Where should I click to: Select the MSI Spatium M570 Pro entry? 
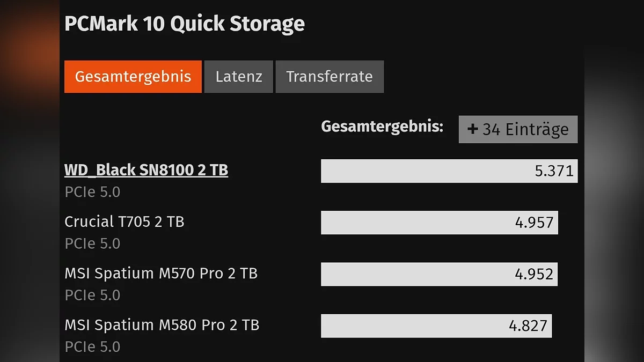click(x=161, y=273)
